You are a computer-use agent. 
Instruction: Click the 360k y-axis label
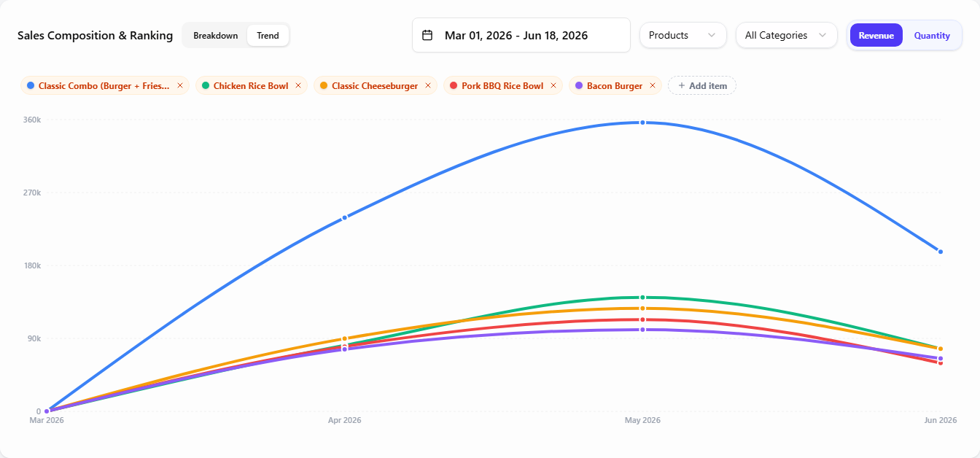[34, 120]
